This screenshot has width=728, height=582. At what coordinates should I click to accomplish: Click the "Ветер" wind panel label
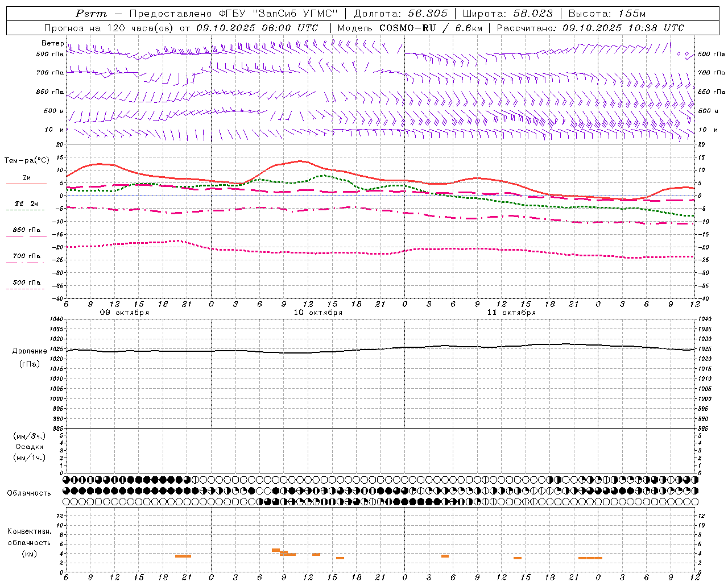pos(52,43)
